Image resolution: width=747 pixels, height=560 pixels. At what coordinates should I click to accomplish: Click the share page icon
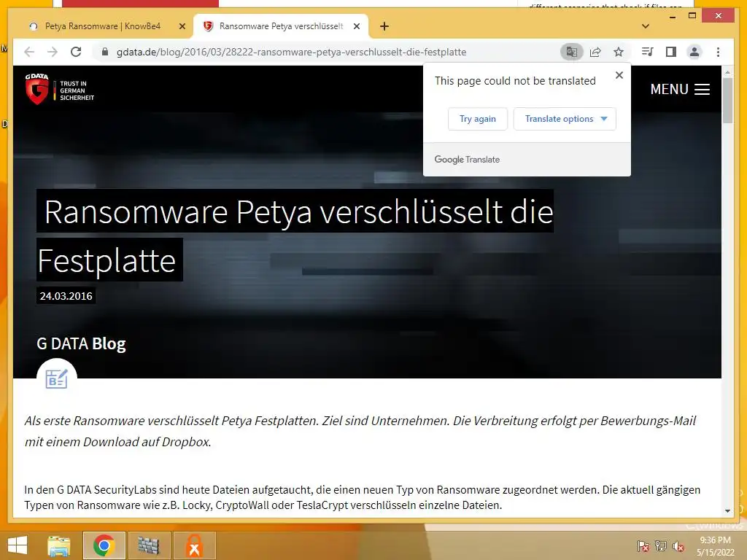pyautogui.click(x=595, y=52)
